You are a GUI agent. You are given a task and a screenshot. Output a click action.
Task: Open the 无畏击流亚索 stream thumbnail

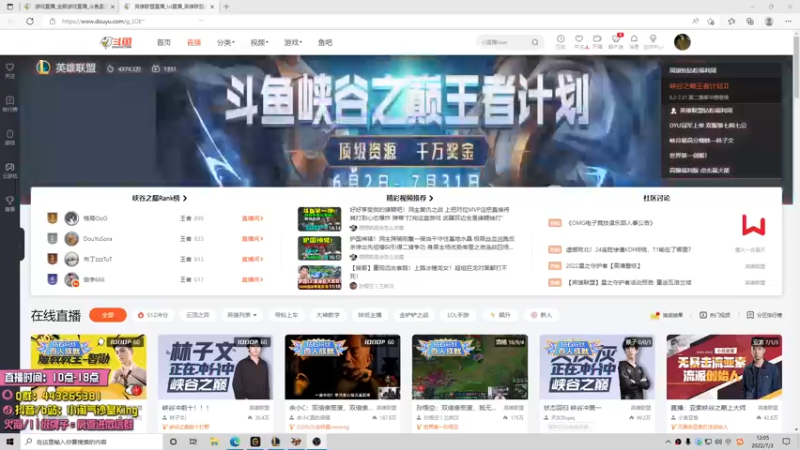coord(724,367)
